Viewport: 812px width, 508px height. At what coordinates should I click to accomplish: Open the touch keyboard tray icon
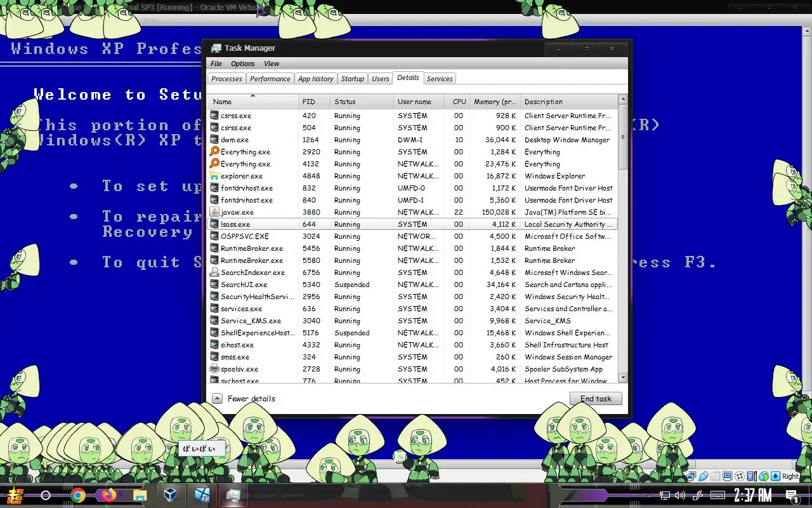click(x=718, y=495)
